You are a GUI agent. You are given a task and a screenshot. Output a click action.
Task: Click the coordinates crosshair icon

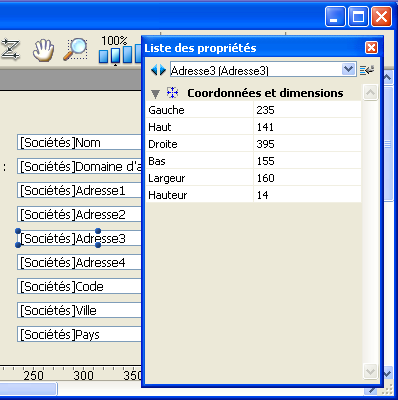(172, 93)
